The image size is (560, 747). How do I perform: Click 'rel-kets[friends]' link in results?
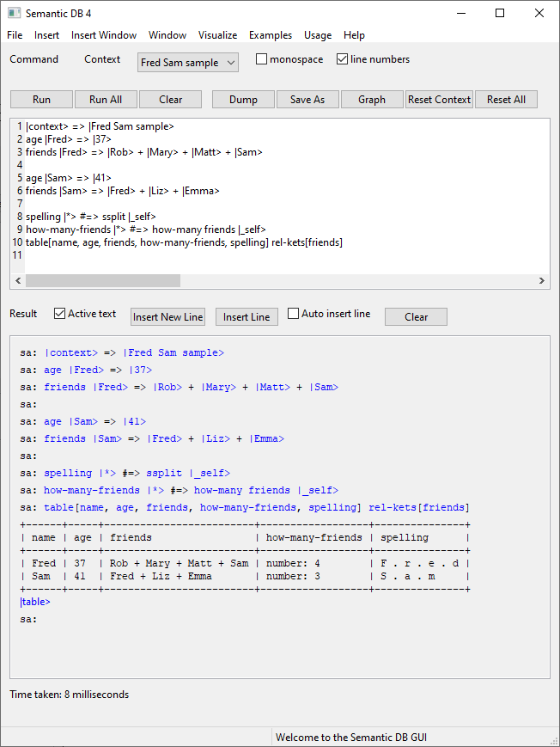419,507
